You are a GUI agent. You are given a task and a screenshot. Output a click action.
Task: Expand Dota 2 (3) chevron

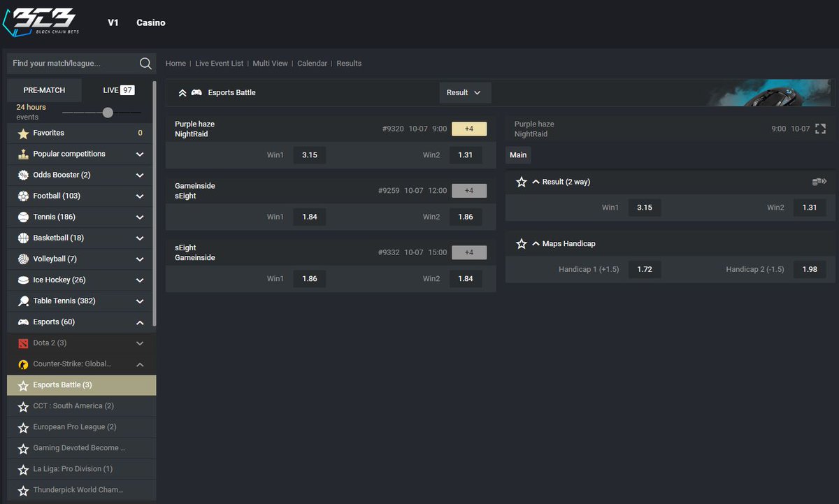point(140,343)
